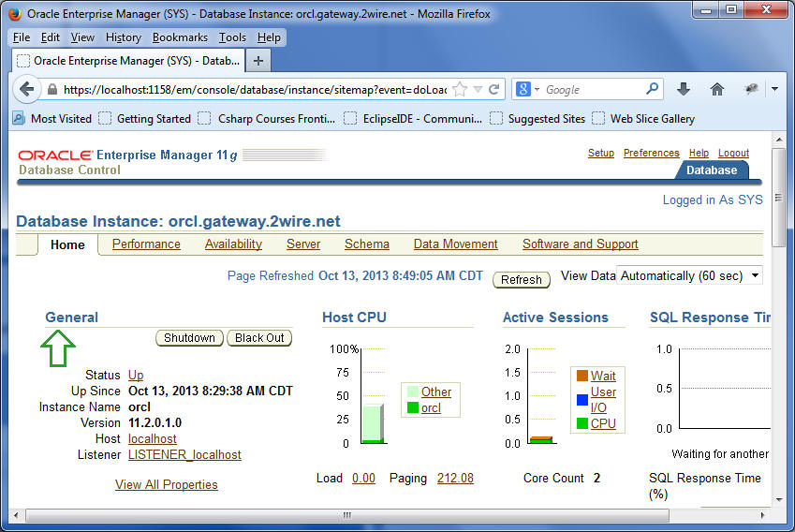The image size is (795, 532).
Task: Click the Black Out button
Action: [x=259, y=338]
